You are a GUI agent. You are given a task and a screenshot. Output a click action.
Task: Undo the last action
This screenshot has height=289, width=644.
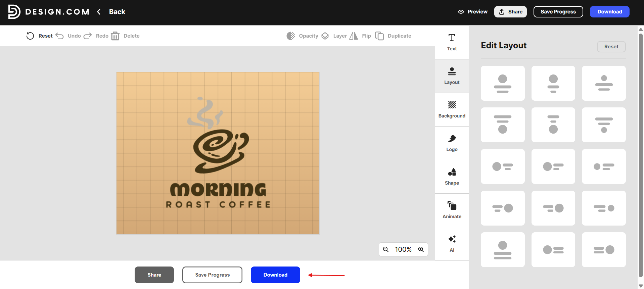tap(68, 36)
